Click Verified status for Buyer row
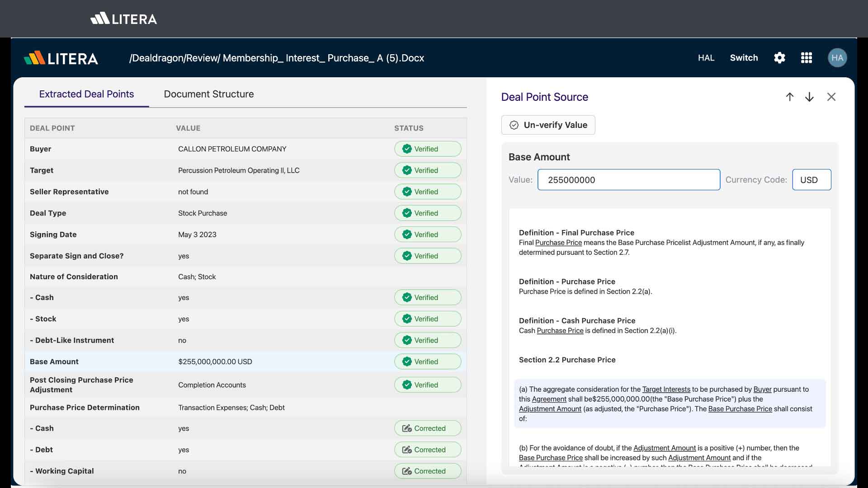 (428, 149)
